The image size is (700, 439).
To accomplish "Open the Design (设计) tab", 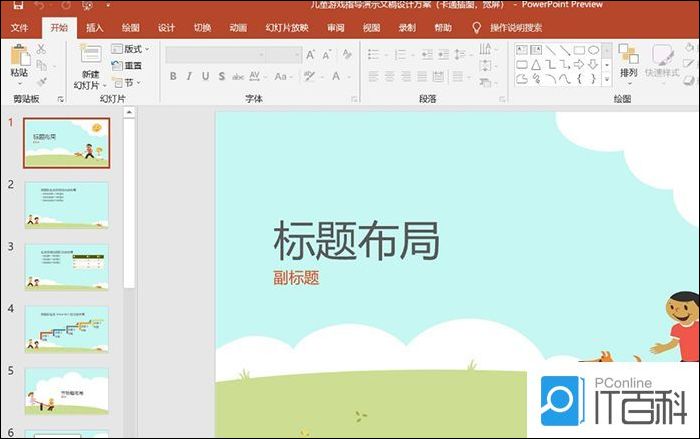I will pyautogui.click(x=166, y=27).
